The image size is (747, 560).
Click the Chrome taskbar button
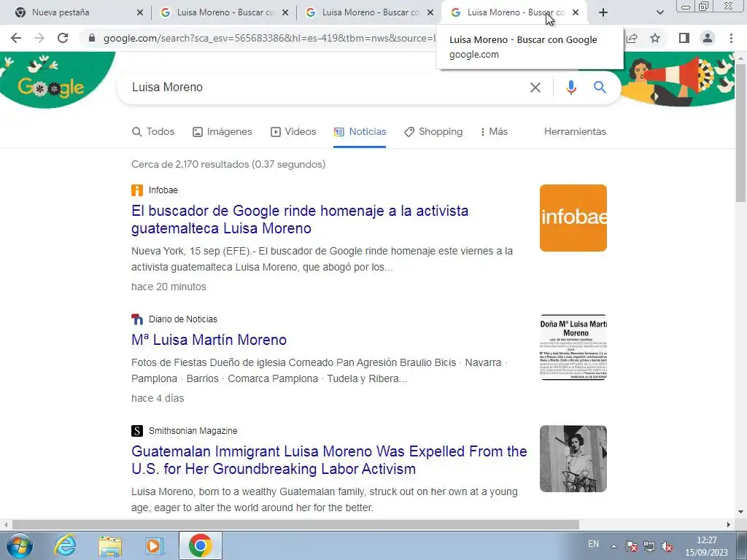[x=200, y=545]
